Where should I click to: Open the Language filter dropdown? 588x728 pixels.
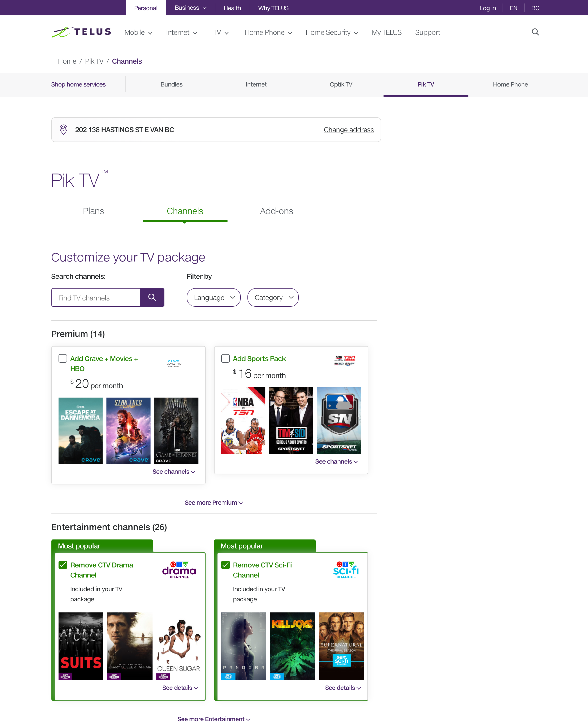point(214,297)
